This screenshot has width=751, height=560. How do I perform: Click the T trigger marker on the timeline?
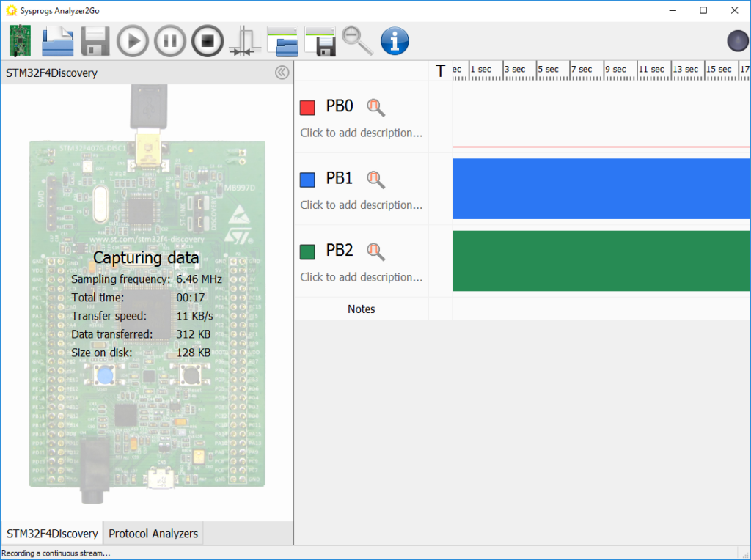(x=440, y=71)
